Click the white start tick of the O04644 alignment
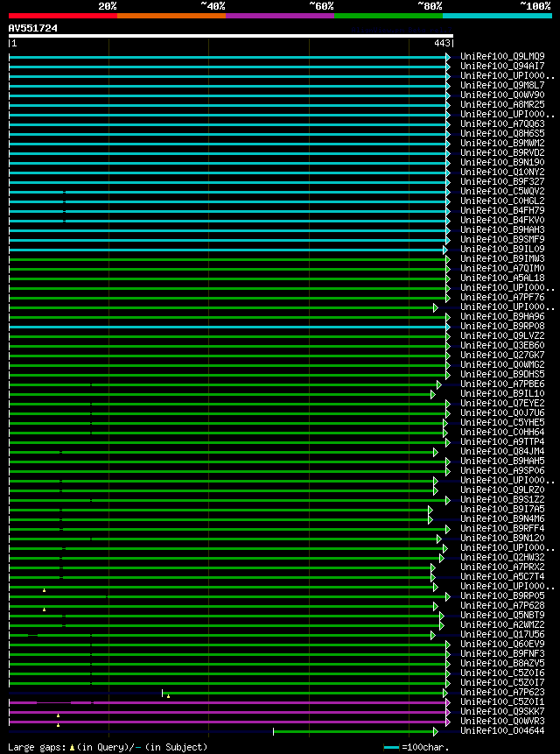The height and width of the screenshot is (754, 560). tap(273, 731)
